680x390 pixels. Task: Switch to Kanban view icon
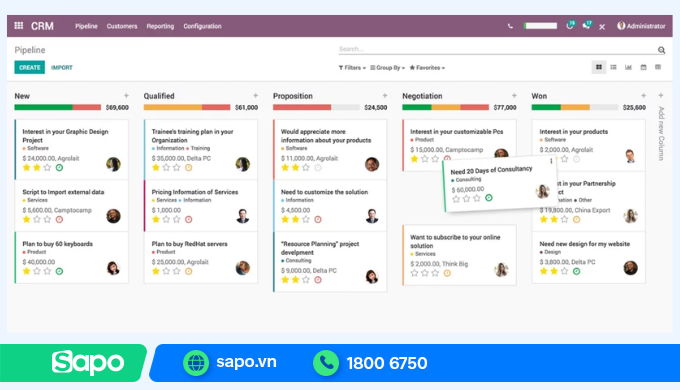point(599,67)
